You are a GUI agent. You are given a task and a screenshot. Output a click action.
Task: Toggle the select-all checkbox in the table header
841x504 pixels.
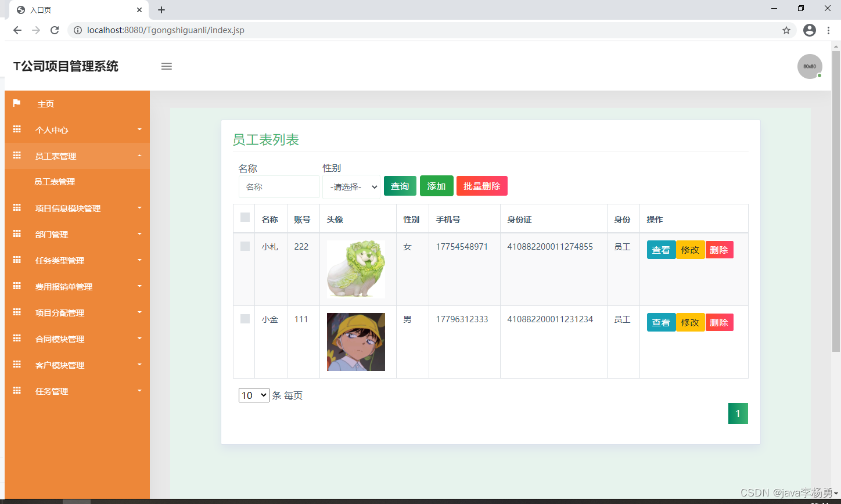[244, 218]
